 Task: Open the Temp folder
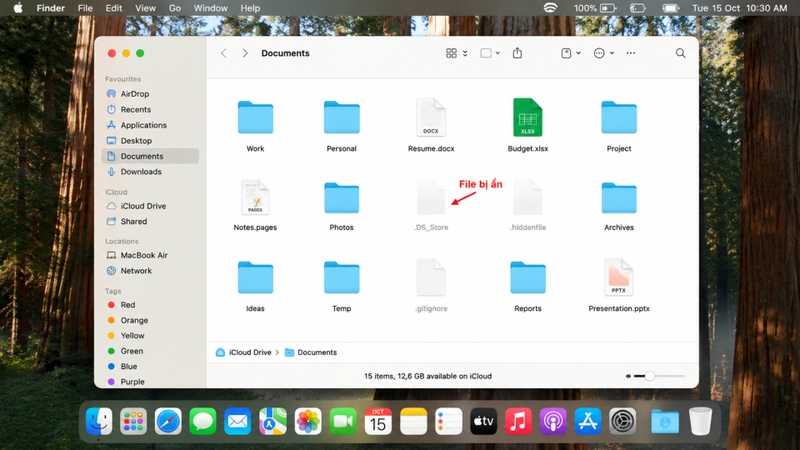[x=341, y=278]
